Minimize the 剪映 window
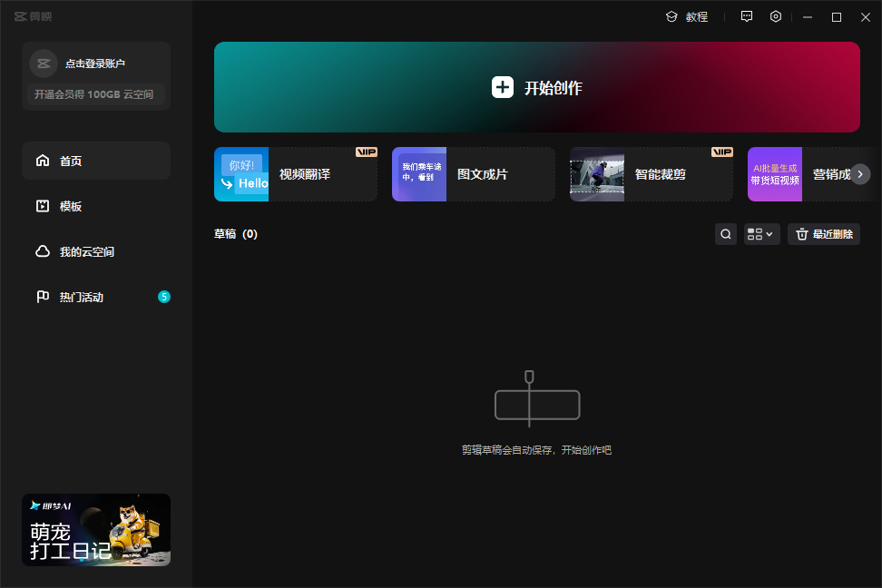 click(808, 17)
